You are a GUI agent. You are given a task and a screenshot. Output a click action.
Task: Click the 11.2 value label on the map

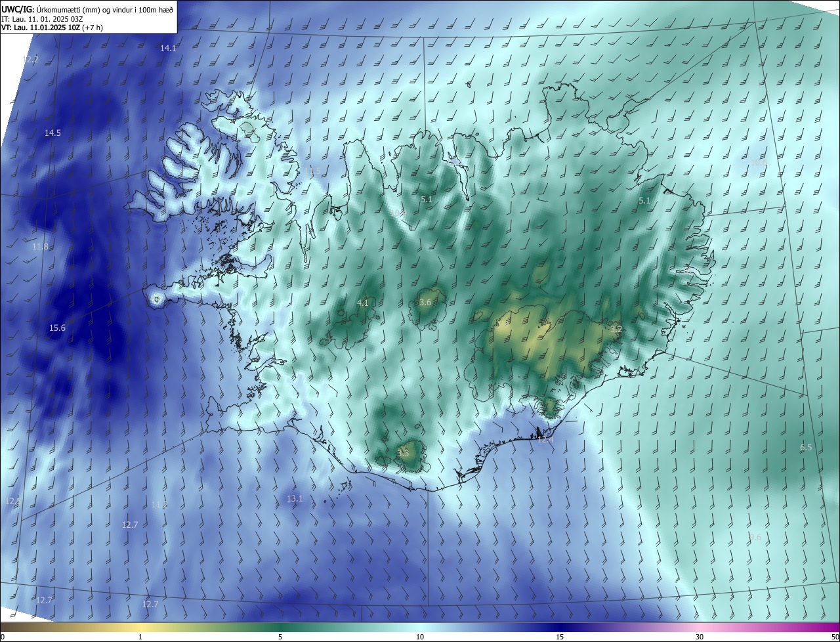pos(159,505)
